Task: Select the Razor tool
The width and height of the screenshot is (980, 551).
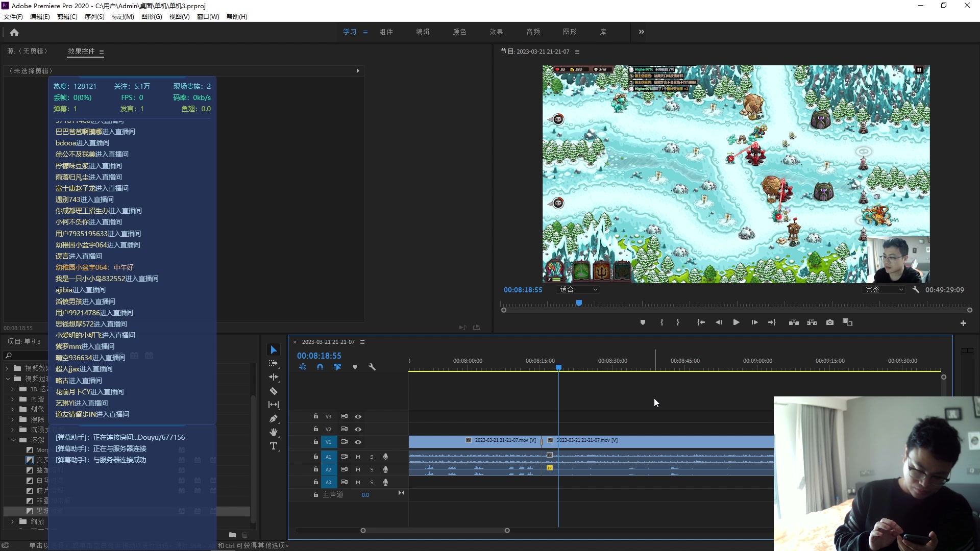Action: (274, 391)
